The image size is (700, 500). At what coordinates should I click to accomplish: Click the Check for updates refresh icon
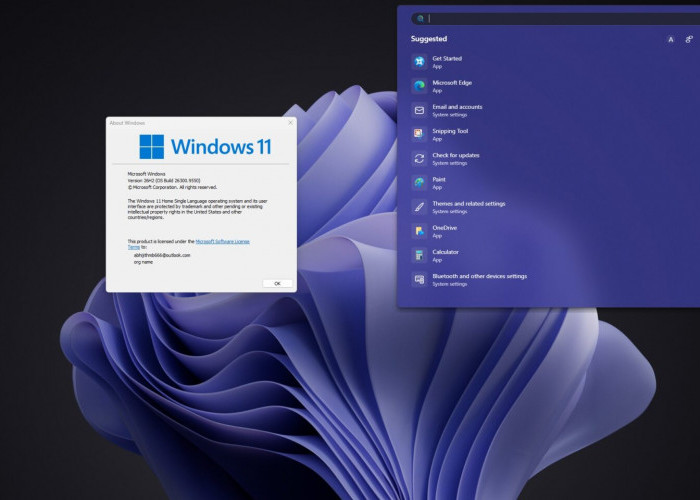pos(419,158)
